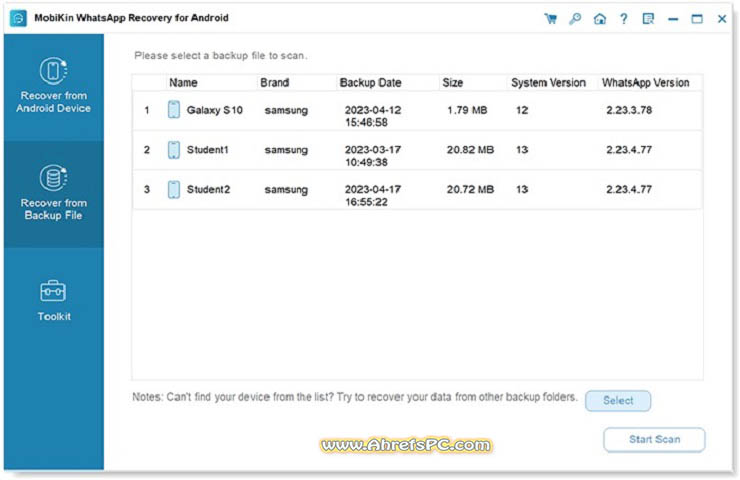740x480 pixels.
Task: Click WhatsApp version in Student2 row
Action: 629,189
